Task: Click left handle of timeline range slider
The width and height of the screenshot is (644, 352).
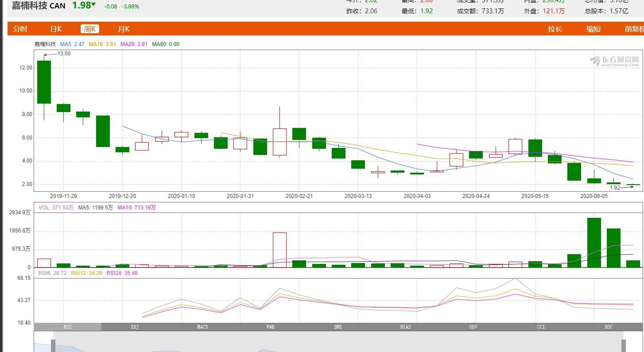Action: pos(53,346)
